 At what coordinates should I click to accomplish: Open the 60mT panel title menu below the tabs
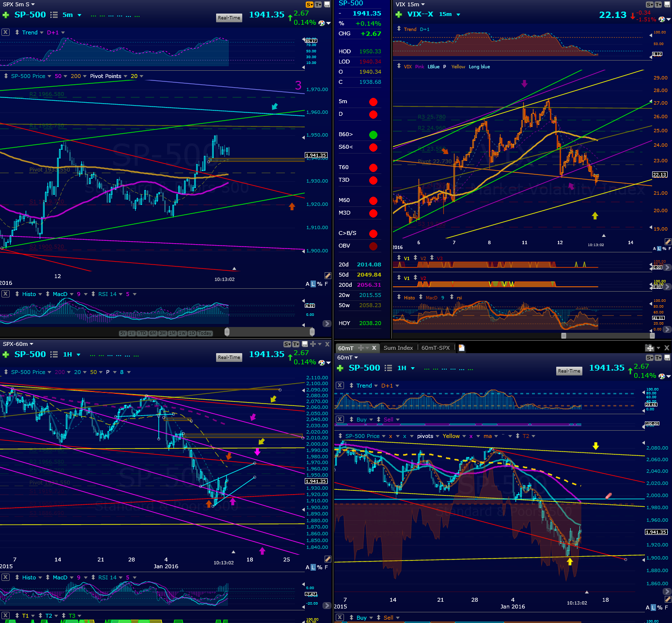[x=347, y=358]
